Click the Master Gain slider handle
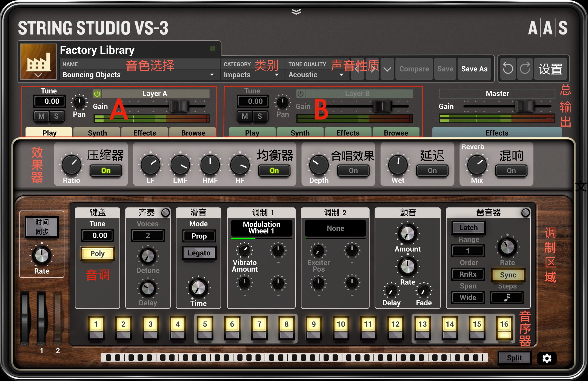The height and width of the screenshot is (381, 588). 525,106
